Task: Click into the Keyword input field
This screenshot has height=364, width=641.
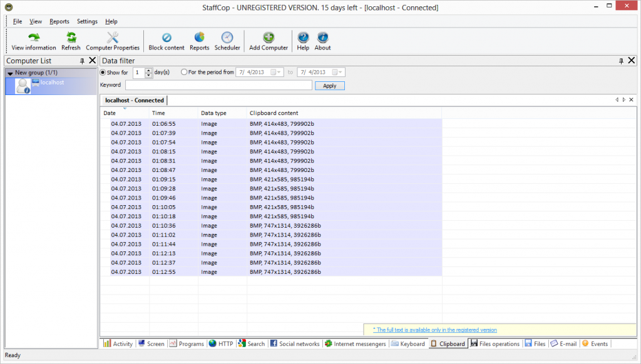Action: 218,85
